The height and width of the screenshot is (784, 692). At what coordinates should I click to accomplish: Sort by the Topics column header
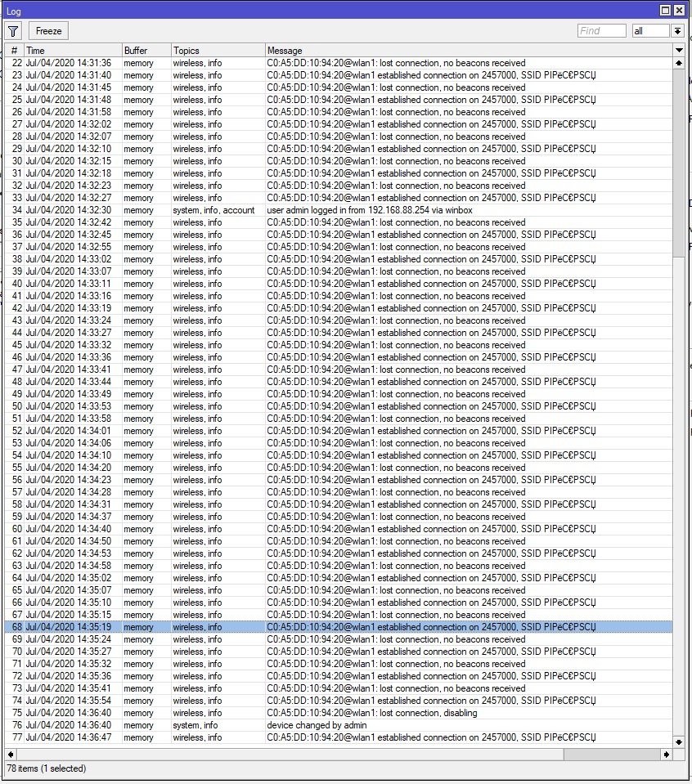coord(218,50)
